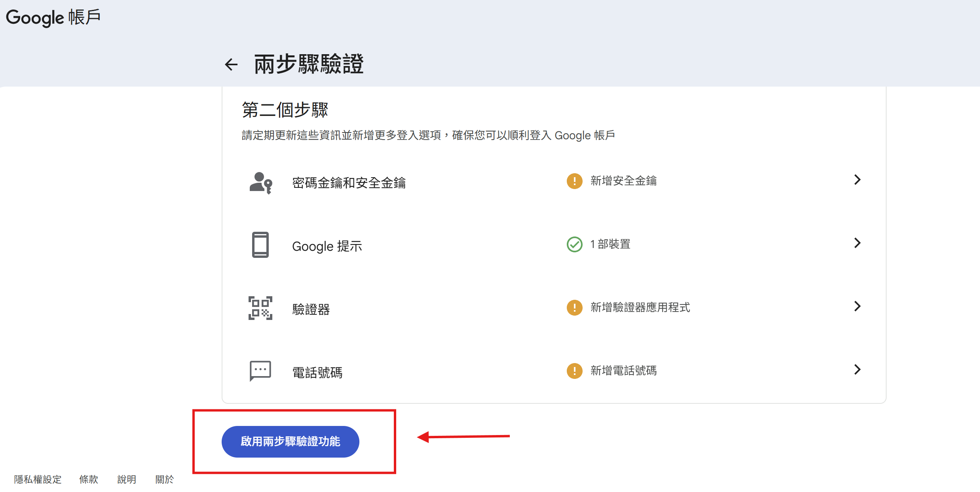Open the 隱私權設定 footer link
The height and width of the screenshot is (492, 980).
click(38, 479)
